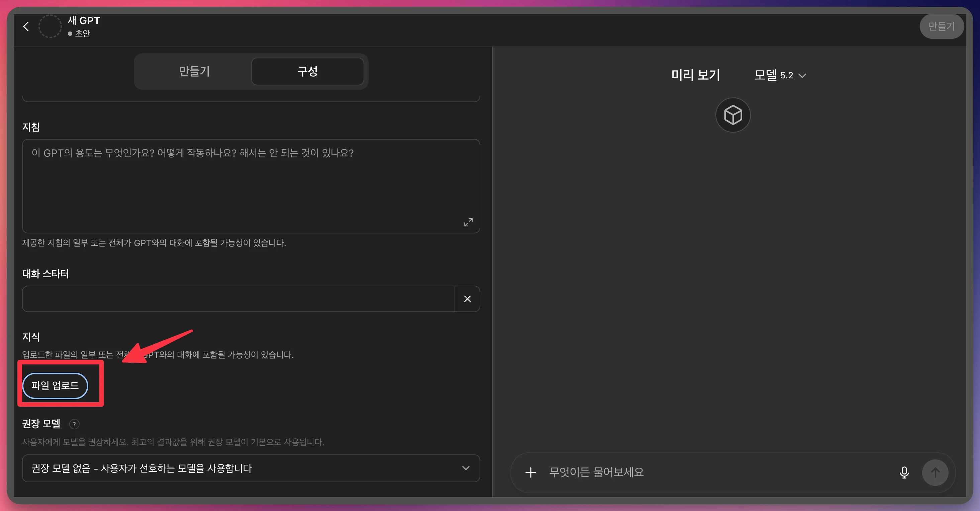Click the 권장 모델 help question mark

pos(74,424)
